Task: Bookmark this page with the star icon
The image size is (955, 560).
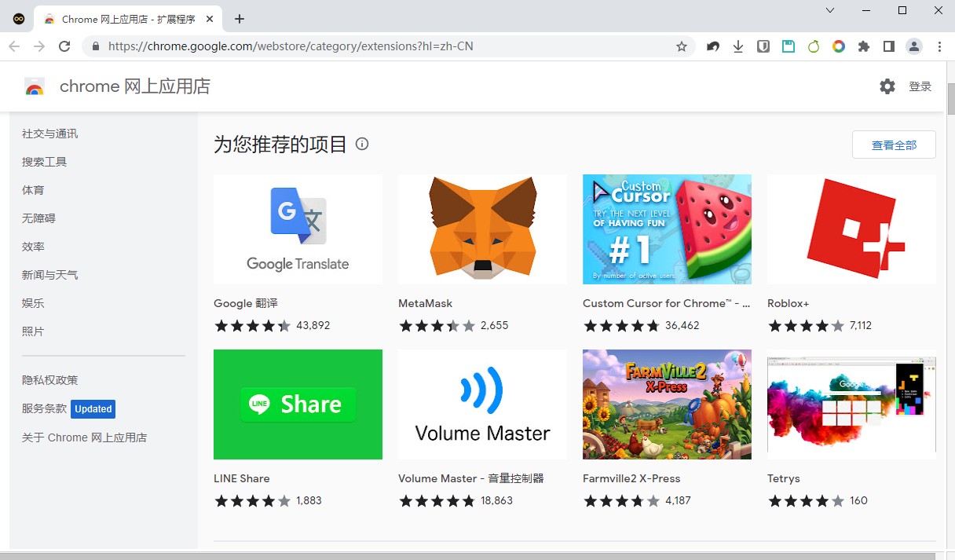Action: (x=682, y=46)
